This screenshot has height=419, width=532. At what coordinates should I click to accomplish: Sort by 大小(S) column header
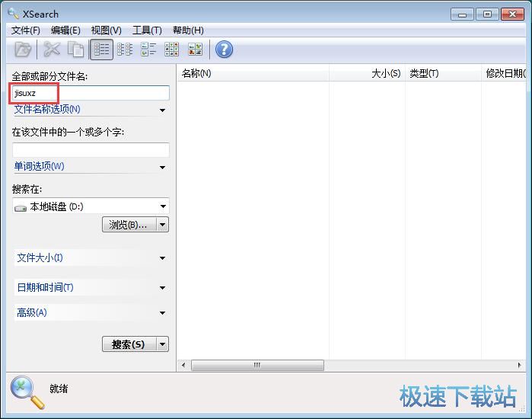367,73
